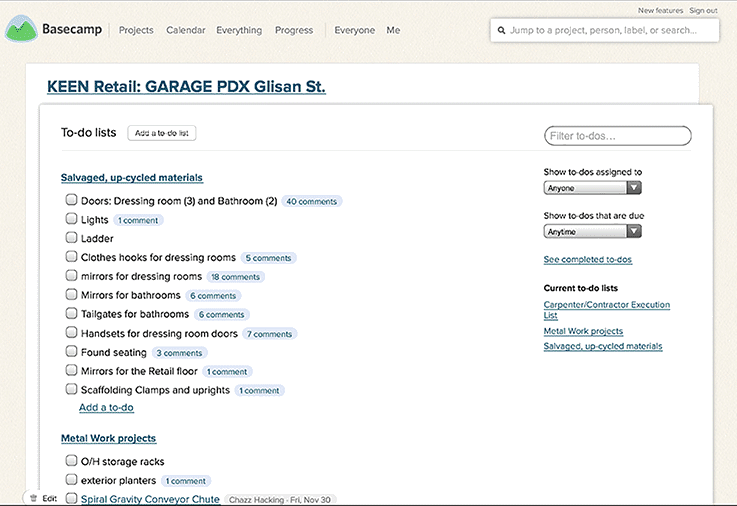Open 6 comments on Tailgates for bathrooms
Viewport: 737px width, 506px height.
tap(221, 314)
